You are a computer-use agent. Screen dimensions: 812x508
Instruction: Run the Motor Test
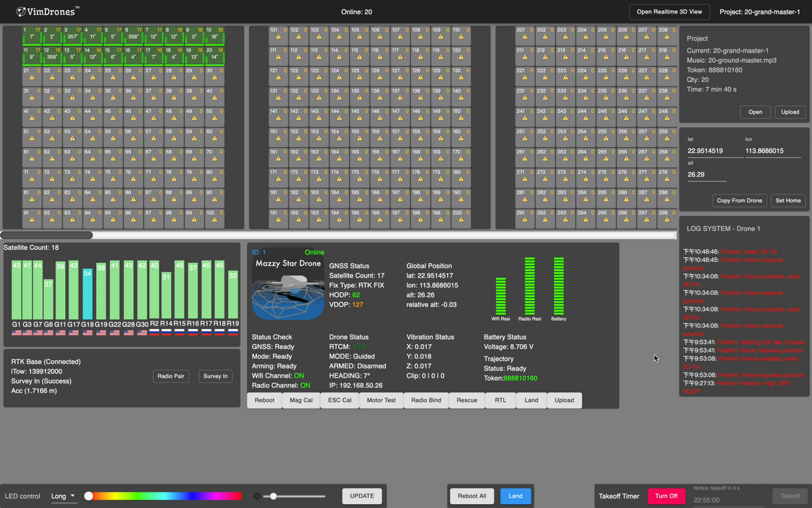(382, 400)
